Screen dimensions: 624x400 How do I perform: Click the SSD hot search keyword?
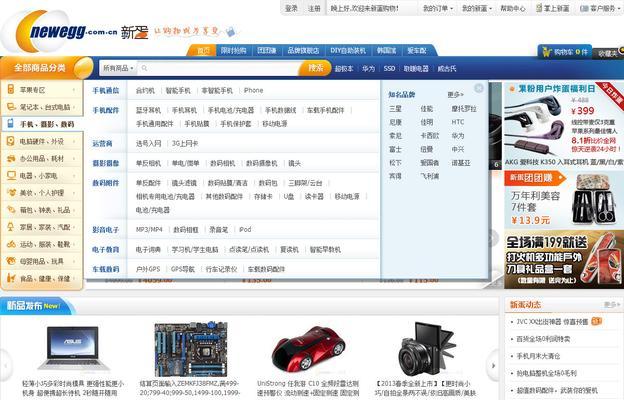[x=389, y=68]
